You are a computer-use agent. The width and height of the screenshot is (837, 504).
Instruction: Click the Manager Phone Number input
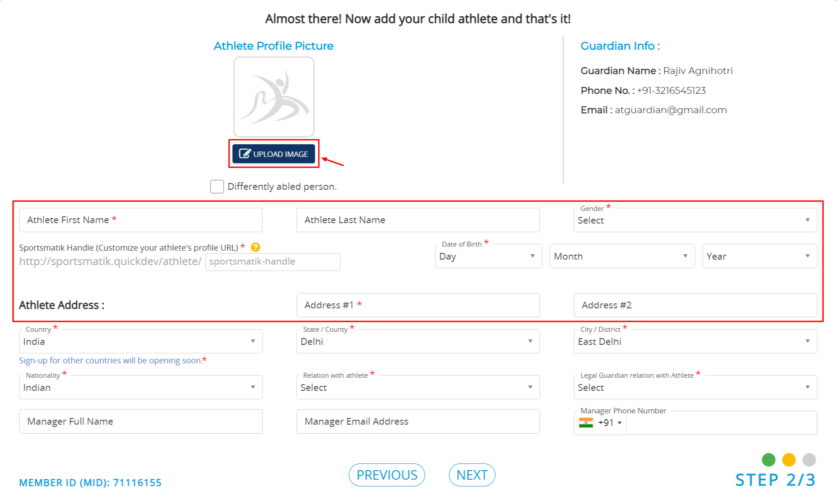click(x=721, y=423)
